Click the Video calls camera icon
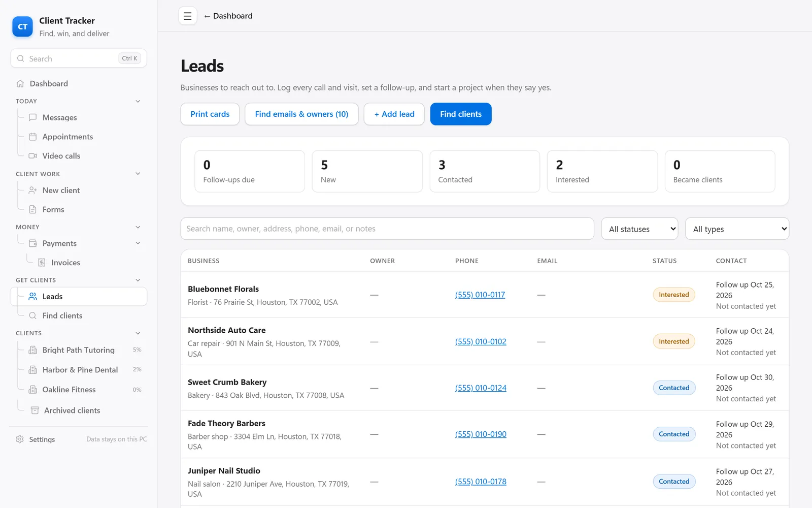 (x=33, y=156)
